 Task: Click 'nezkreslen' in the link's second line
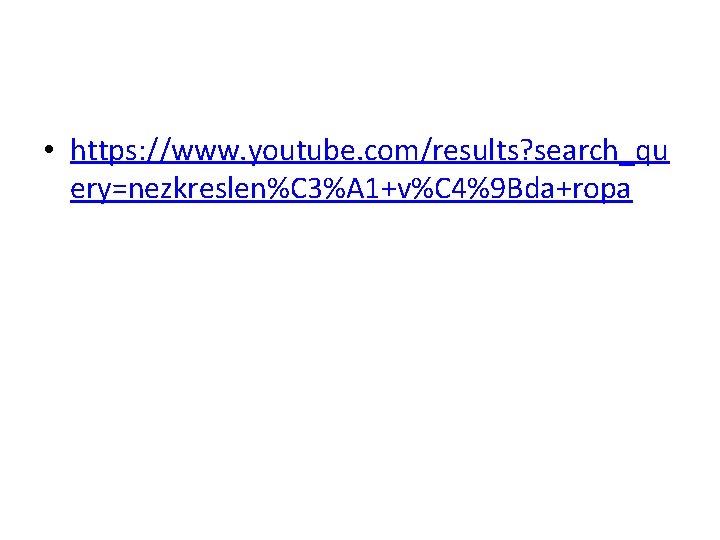(x=198, y=188)
